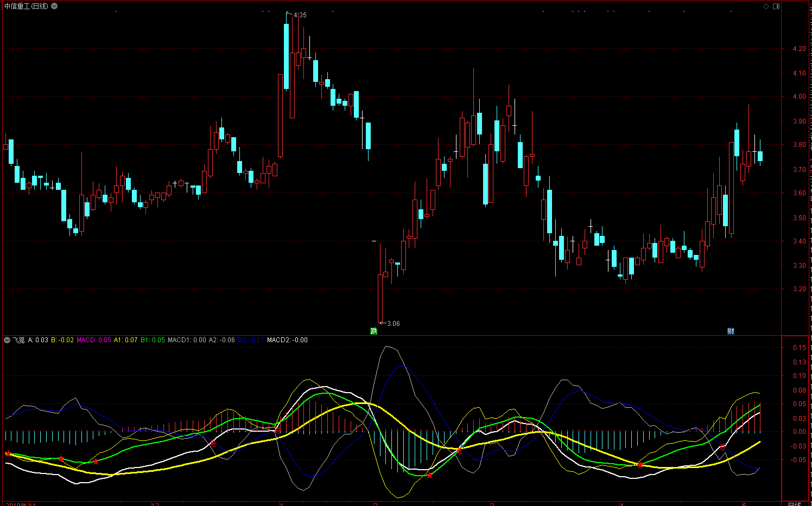Select the green B1: 0.05 value

153,340
